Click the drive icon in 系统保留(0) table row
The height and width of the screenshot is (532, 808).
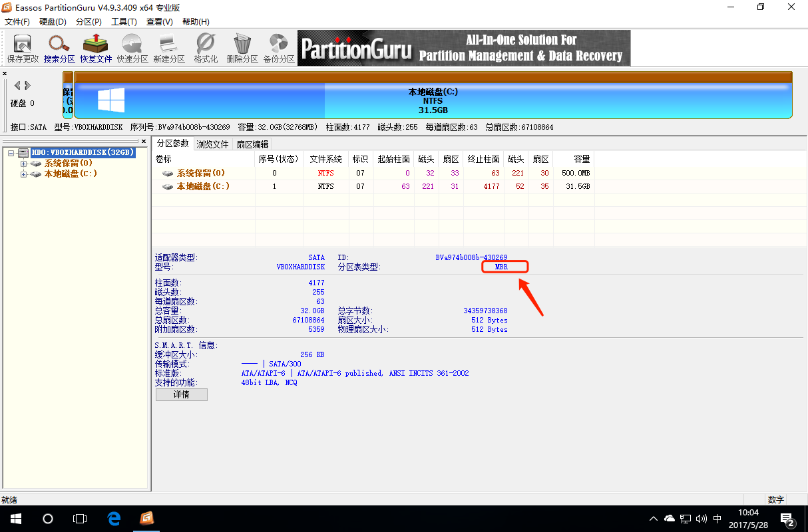click(x=168, y=173)
